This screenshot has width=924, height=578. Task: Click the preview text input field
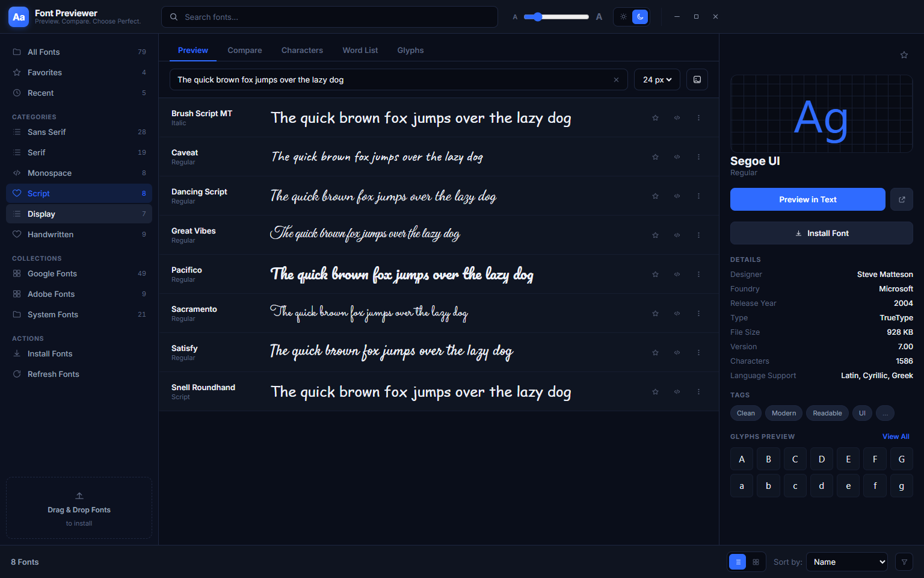(x=398, y=79)
